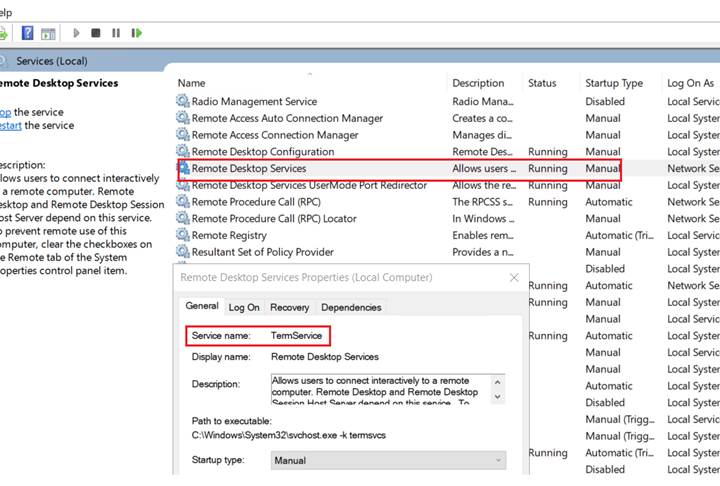Select Resultant Set of Policy Provider row
The image size is (720, 486).
[x=262, y=252]
